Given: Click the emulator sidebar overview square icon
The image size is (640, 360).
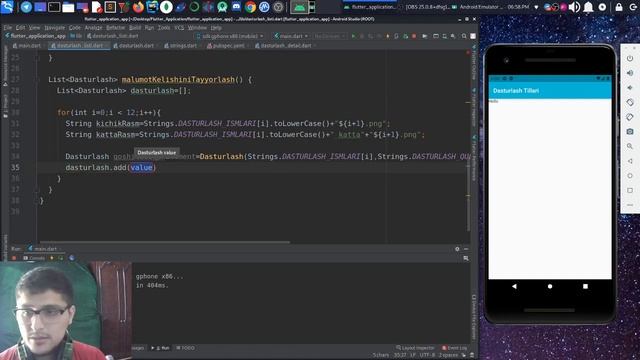Looking at the screenshot, I should point(630,190).
